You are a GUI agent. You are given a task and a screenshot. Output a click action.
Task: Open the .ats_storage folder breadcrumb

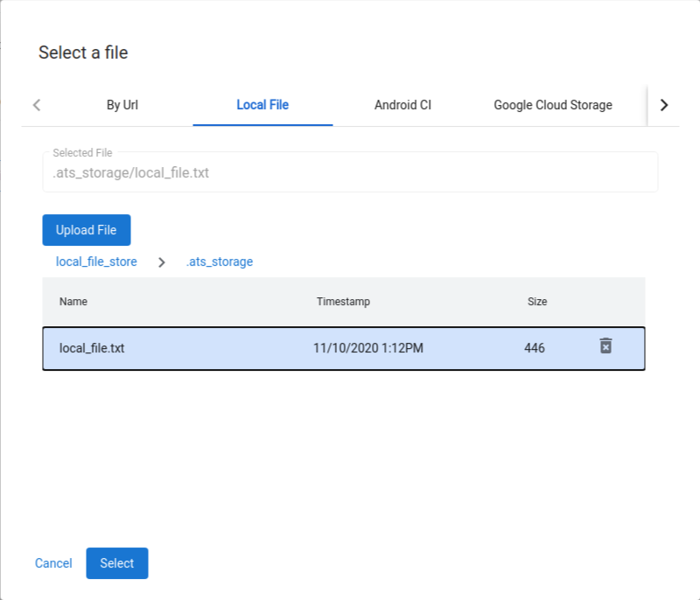[219, 262]
